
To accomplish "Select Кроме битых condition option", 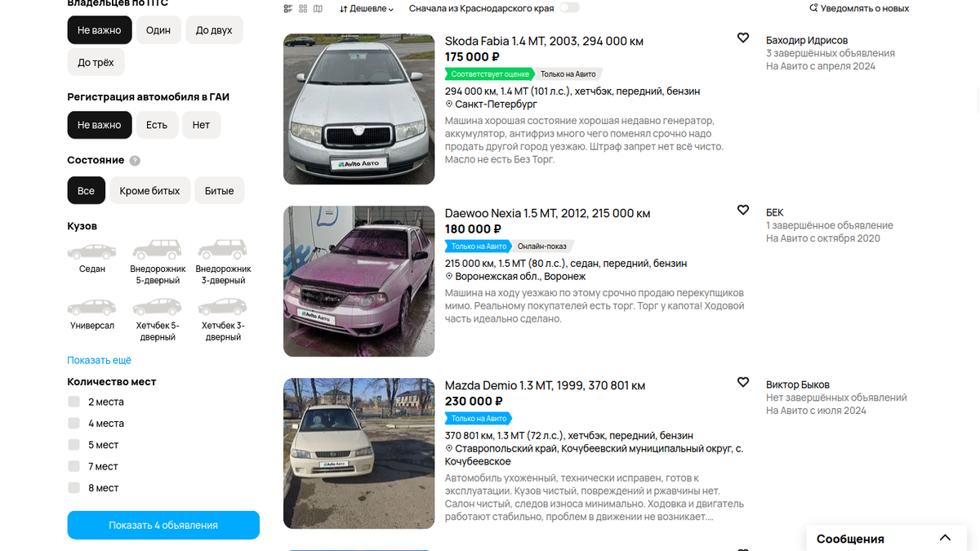I will 150,191.
